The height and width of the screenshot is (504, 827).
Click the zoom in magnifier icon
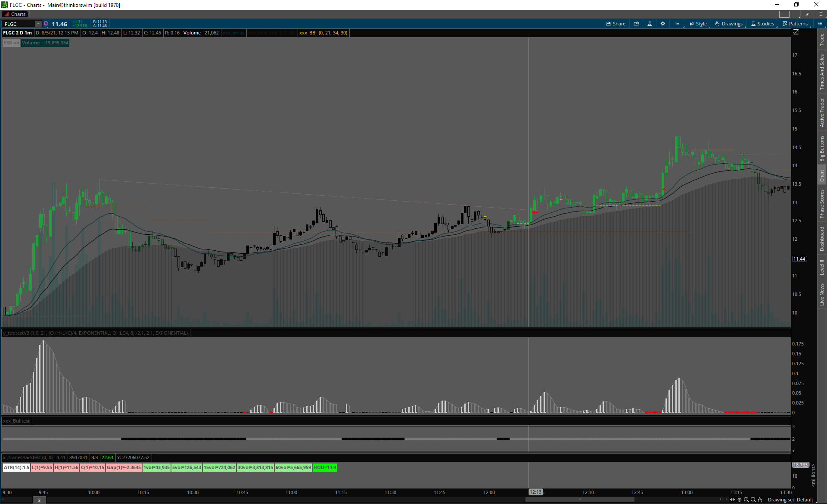coord(746,500)
